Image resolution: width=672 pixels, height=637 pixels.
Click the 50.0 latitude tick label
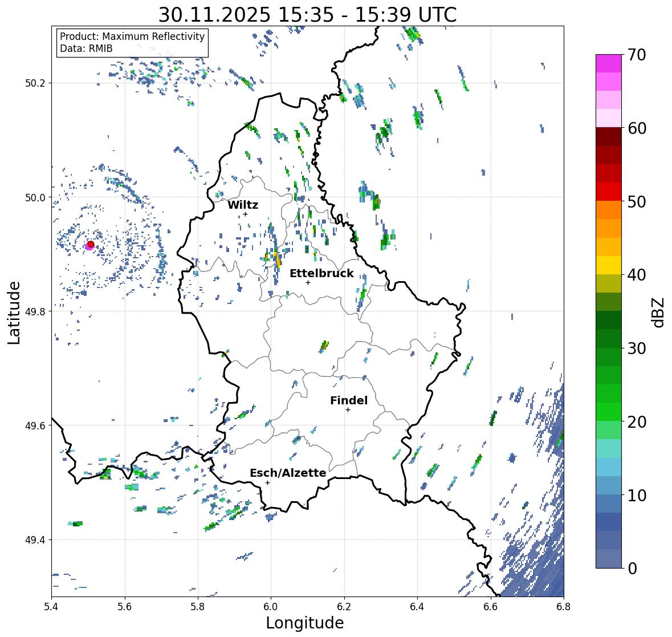pos(35,198)
